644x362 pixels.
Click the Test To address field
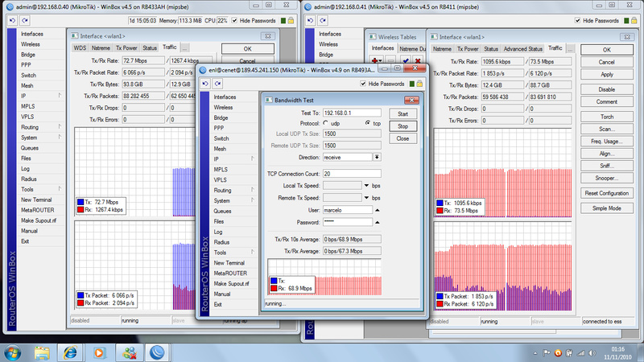coord(352,113)
